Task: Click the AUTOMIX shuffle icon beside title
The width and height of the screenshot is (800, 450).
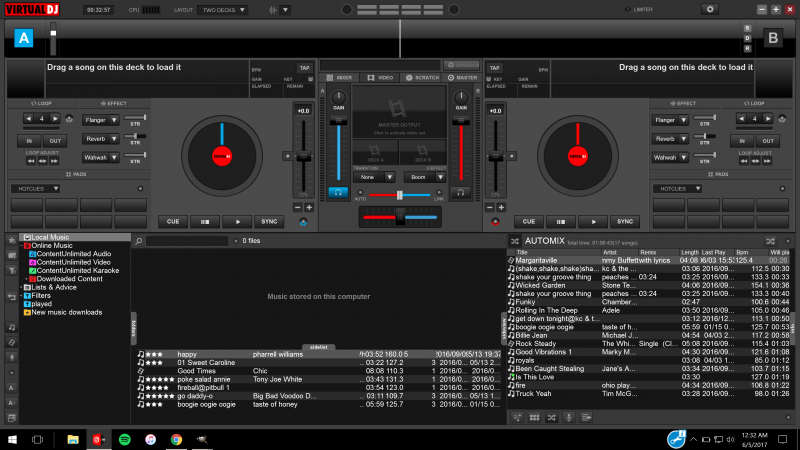Action: (x=515, y=241)
